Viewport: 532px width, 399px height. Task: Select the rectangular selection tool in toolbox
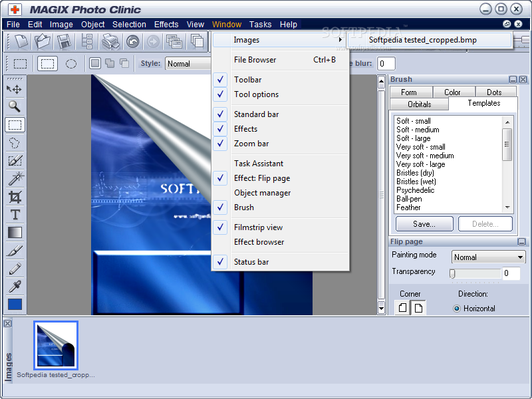pos(15,124)
